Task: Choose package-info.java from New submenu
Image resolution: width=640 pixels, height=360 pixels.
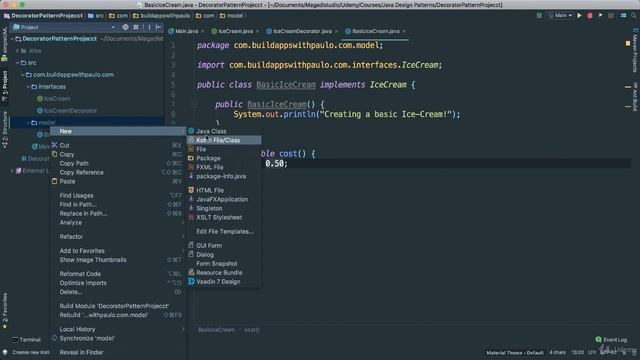Action: [224, 176]
